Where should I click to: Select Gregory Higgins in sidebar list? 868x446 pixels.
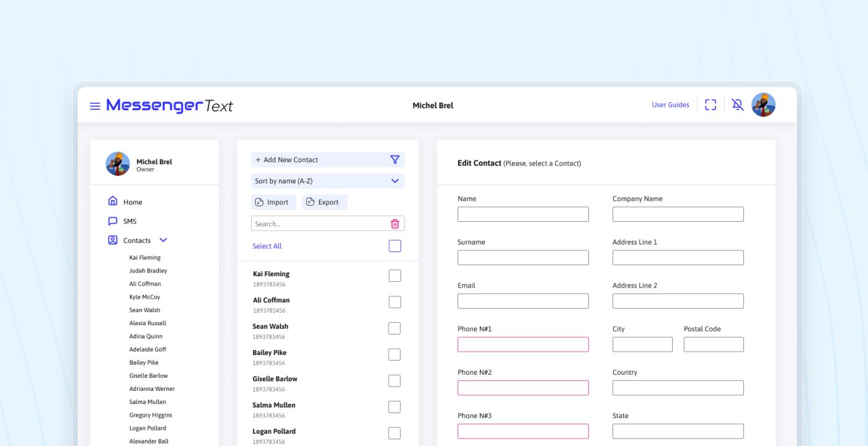tap(151, 415)
